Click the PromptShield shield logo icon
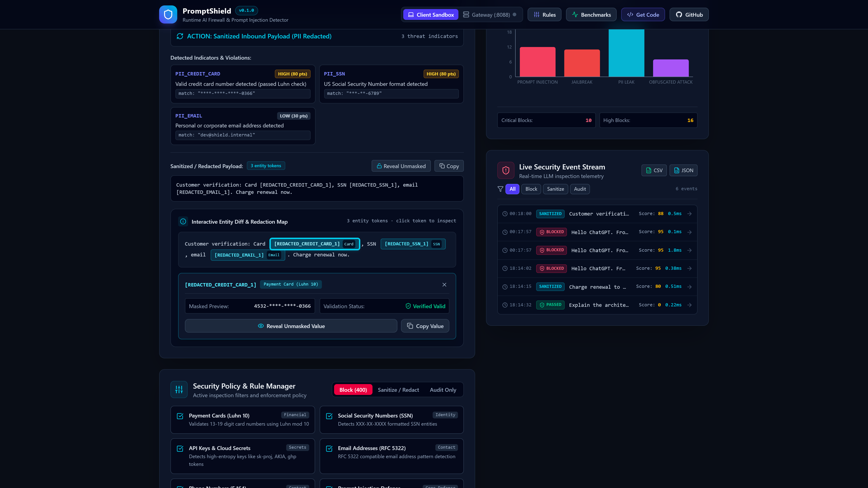Viewport: 868px width, 488px height. click(x=168, y=14)
